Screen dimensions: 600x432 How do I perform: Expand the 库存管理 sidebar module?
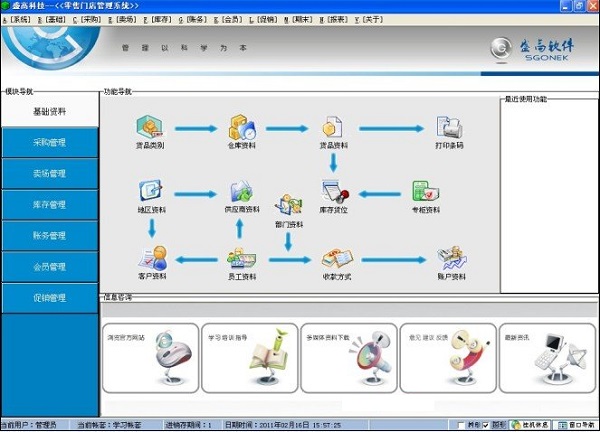point(49,205)
